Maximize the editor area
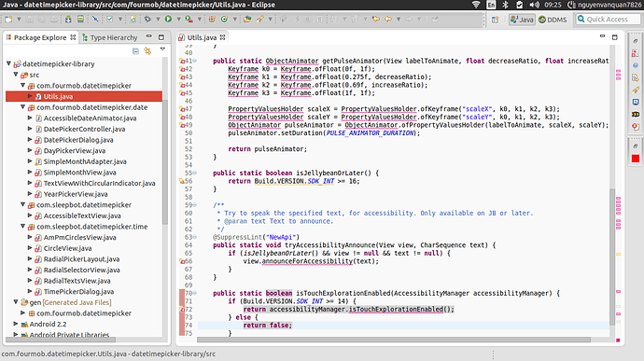The image size is (644, 361). click(615, 37)
